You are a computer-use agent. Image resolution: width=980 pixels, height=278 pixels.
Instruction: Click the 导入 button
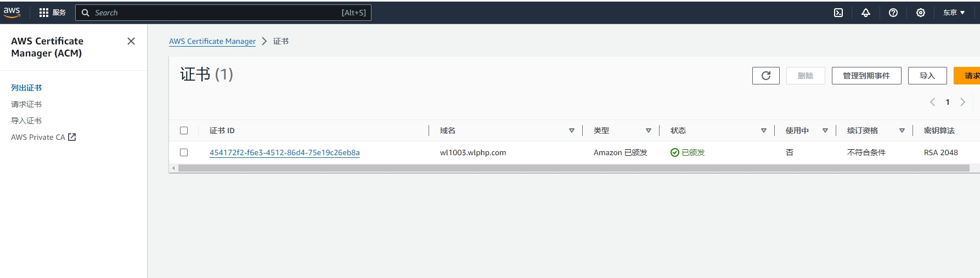click(927, 76)
